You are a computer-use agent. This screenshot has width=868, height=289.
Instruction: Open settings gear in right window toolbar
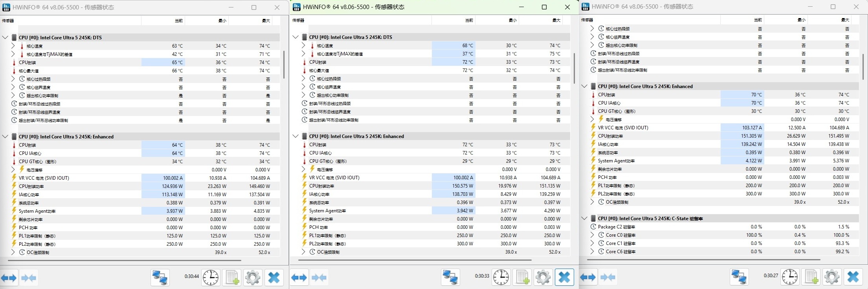[832, 277]
